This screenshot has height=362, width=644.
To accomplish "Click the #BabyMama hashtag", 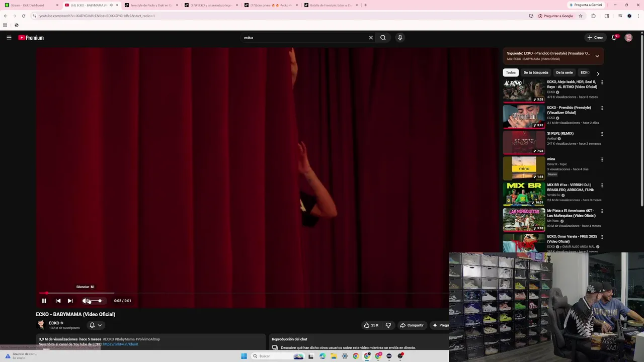I will (126, 339).
